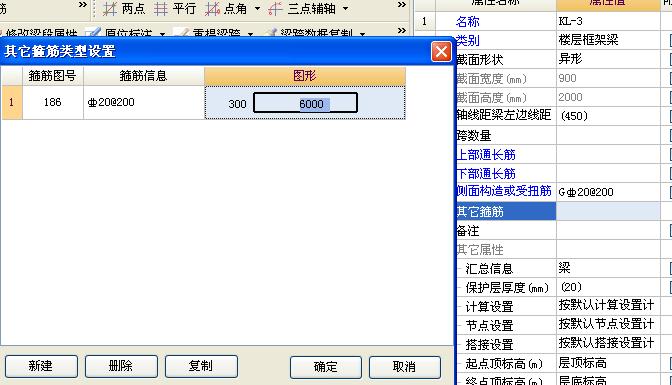672x385 pixels.
Task: Select the highlighted 其它箍筋 property row
Action: 507,211
